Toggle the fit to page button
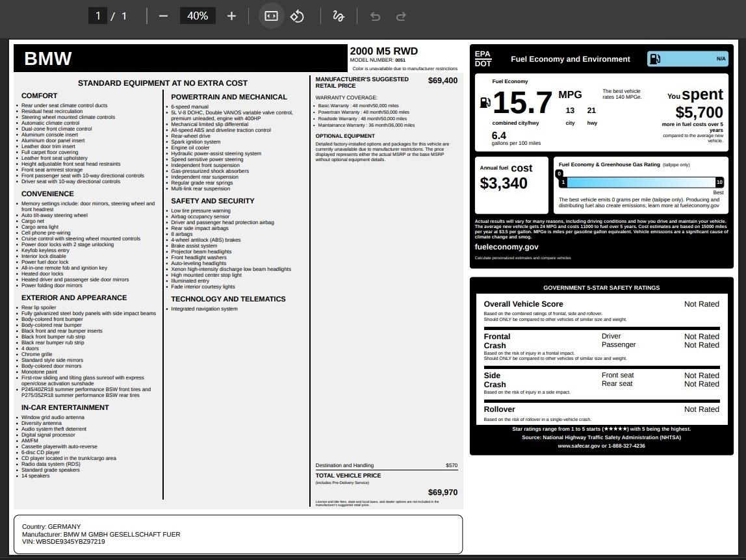 271,16
